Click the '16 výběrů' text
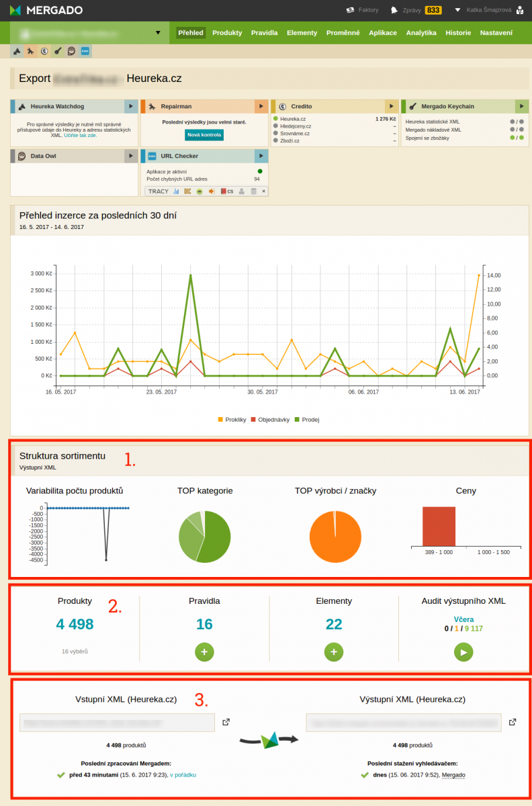Screen dimensions: 532x806 tap(75, 652)
